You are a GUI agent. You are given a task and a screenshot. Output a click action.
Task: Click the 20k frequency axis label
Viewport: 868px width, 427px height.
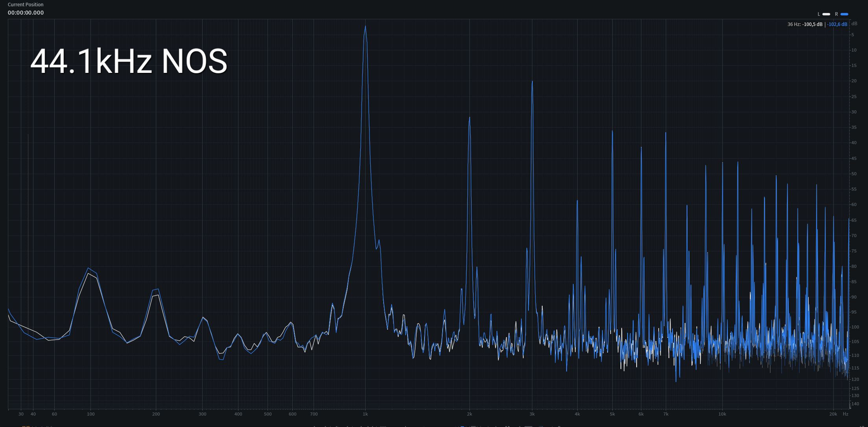pyautogui.click(x=833, y=414)
